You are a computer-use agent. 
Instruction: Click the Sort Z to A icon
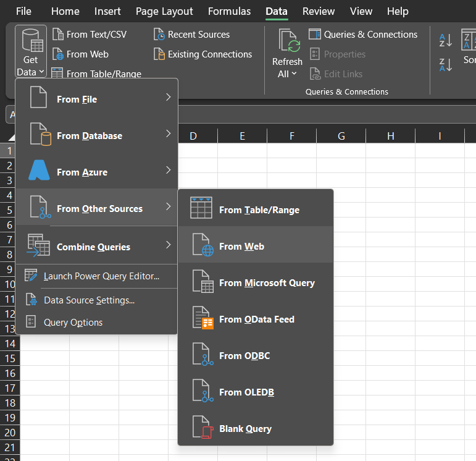pyautogui.click(x=446, y=64)
